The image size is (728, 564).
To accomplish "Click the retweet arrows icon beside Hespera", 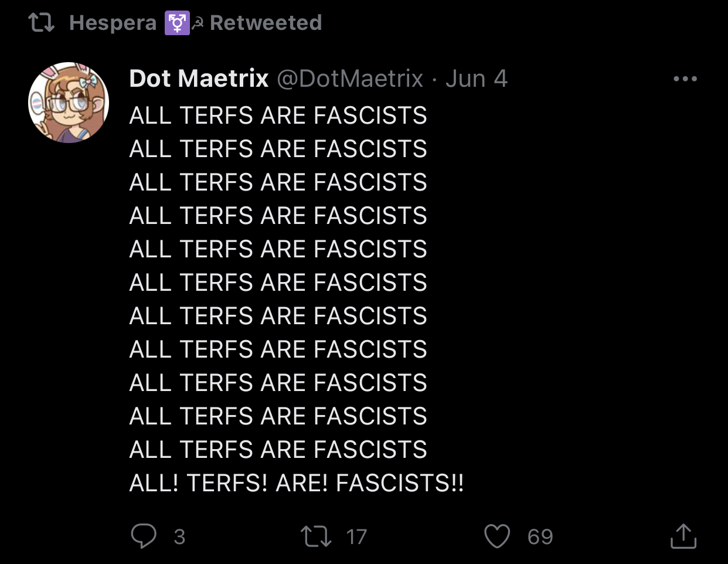I will pos(42,23).
